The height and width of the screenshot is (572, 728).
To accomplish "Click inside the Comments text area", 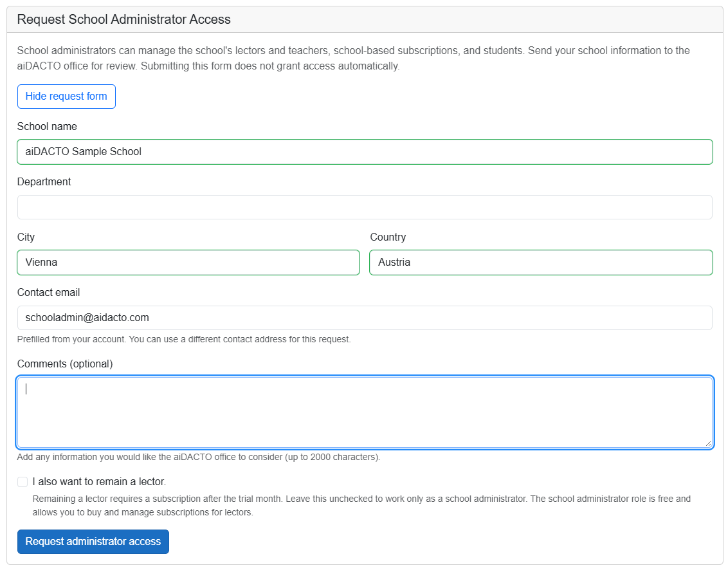I will [365, 412].
